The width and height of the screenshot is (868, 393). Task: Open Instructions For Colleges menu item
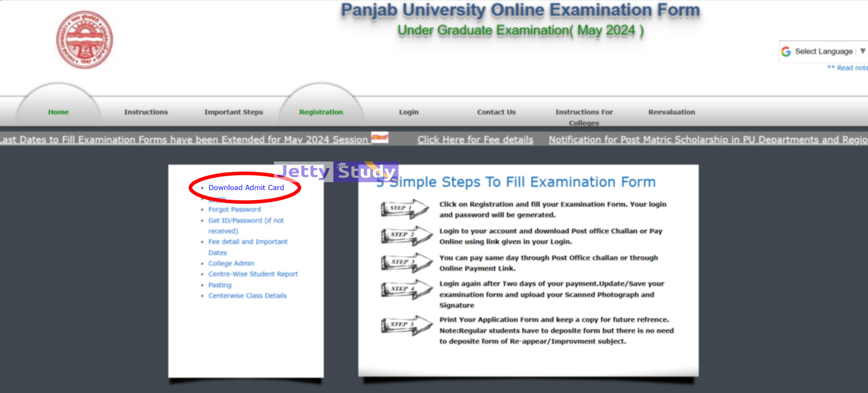pos(584,117)
